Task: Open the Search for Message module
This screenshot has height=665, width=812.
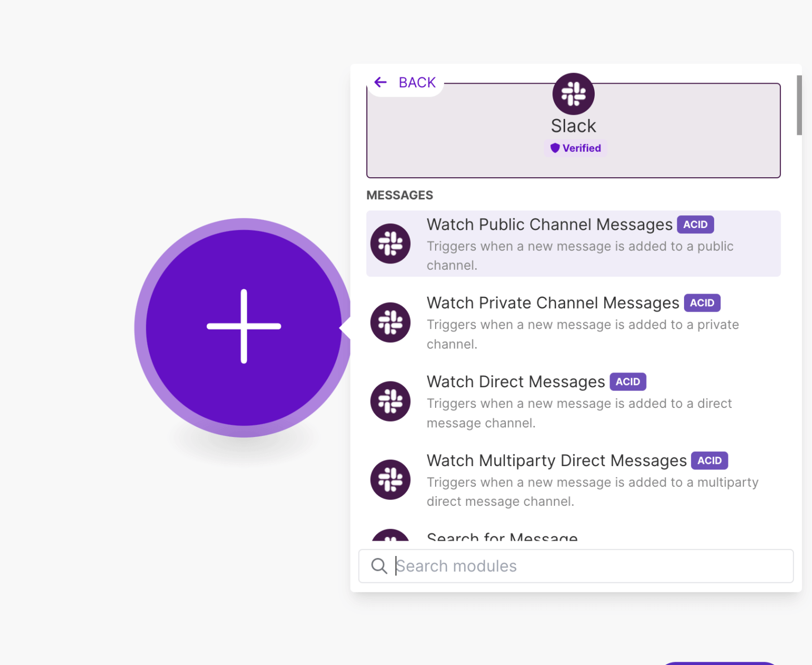Action: tap(501, 539)
